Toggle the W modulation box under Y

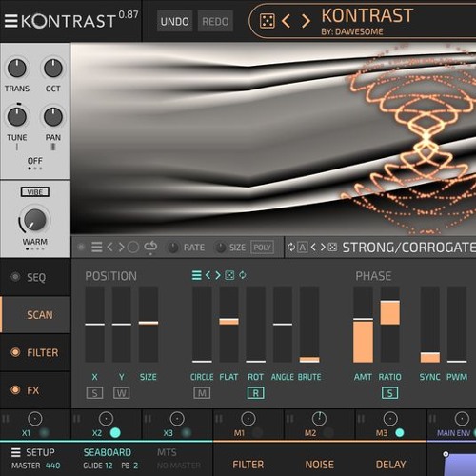coord(122,393)
